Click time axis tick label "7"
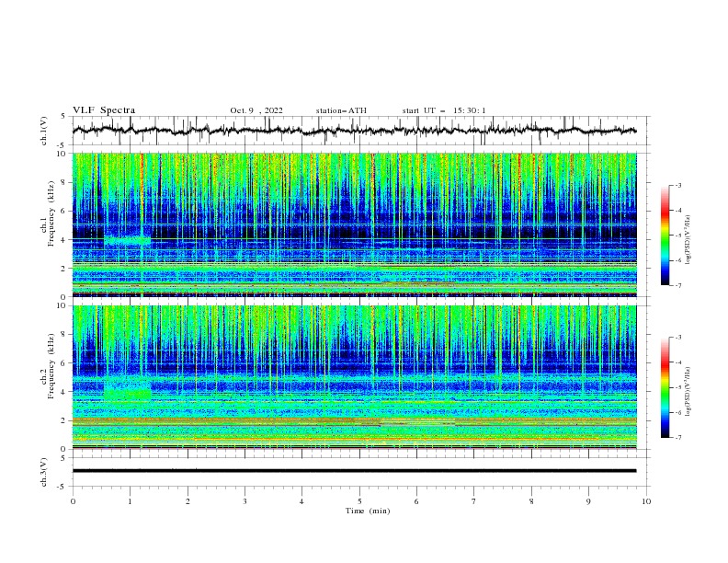Viewport: 728px width, 563px height. tap(474, 501)
